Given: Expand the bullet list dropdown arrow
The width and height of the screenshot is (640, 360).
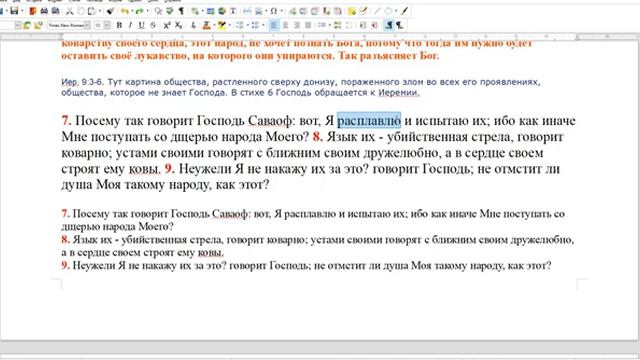Looking at the screenshot, I should (x=248, y=25).
